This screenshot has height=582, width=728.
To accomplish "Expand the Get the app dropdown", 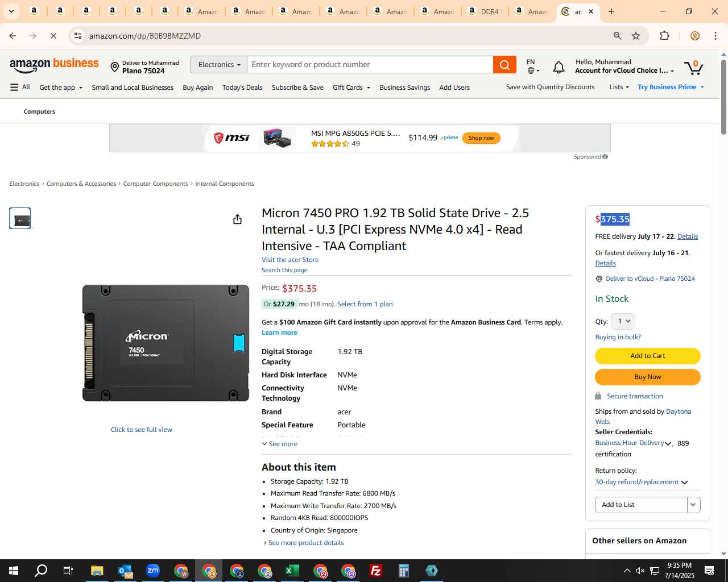I will coord(61,88).
